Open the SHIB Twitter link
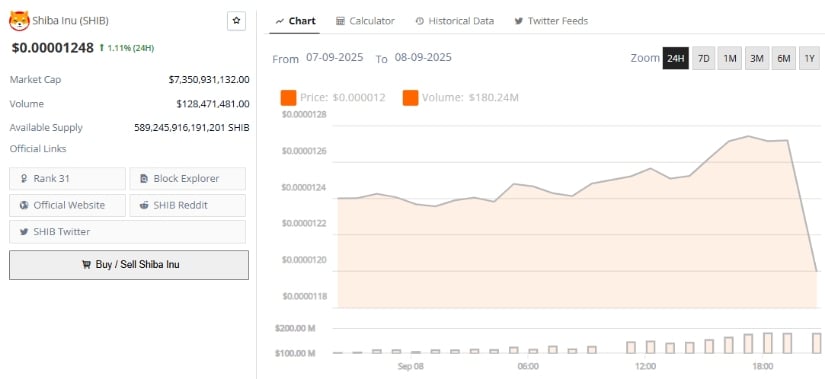The image size is (825, 379). pos(127,232)
